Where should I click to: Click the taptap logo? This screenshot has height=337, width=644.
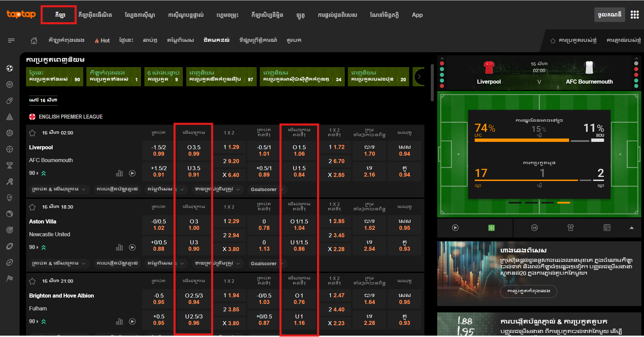[x=21, y=14]
